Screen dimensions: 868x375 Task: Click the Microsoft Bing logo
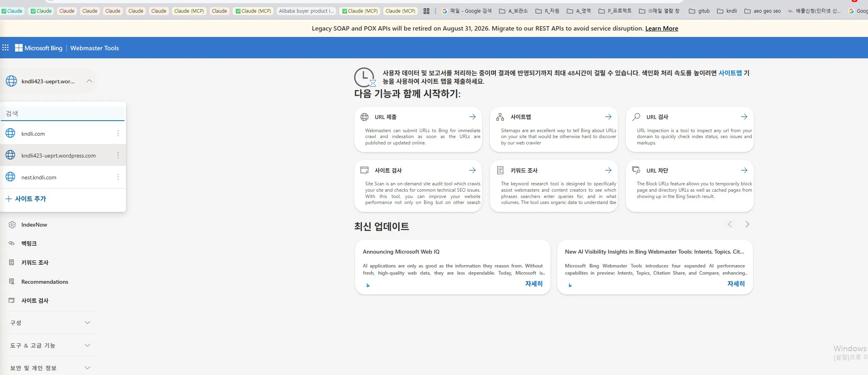tap(39, 48)
